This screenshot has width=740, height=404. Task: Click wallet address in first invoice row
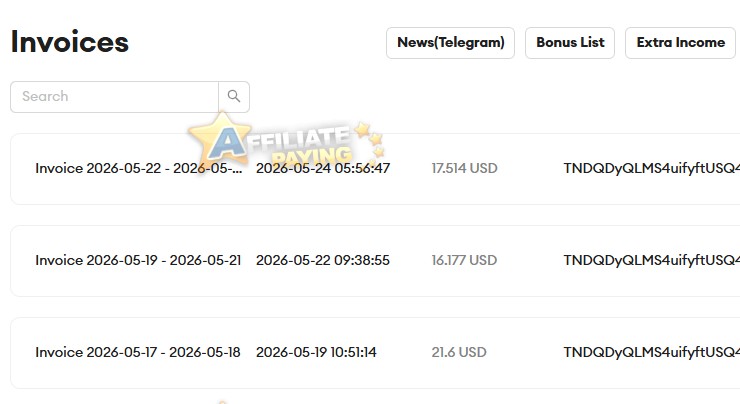tap(652, 168)
